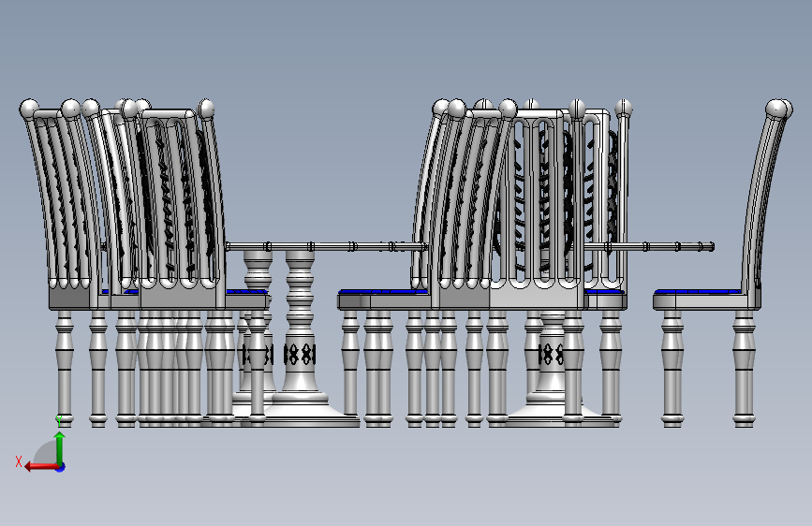Click the green Y axis arrow of the triad
Viewport: 812px width, 526px height.
pos(60,449)
